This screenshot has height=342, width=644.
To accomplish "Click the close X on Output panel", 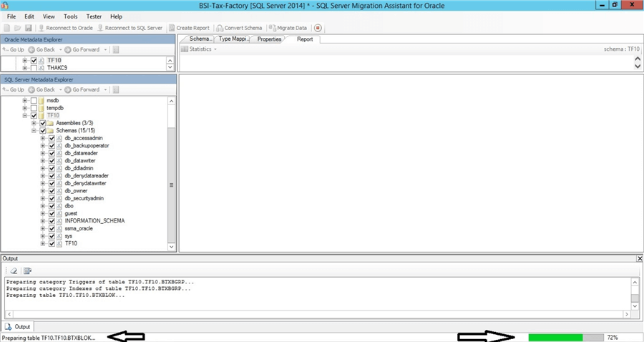I will click(640, 258).
